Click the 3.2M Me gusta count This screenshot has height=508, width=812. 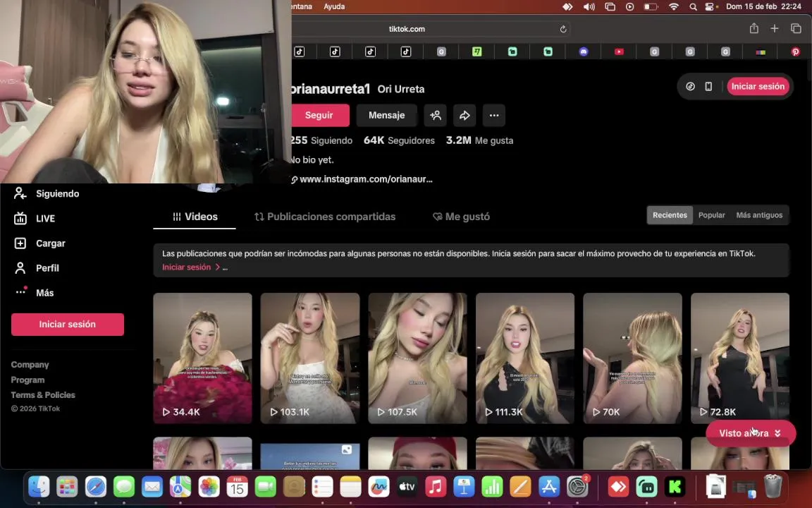click(x=479, y=140)
